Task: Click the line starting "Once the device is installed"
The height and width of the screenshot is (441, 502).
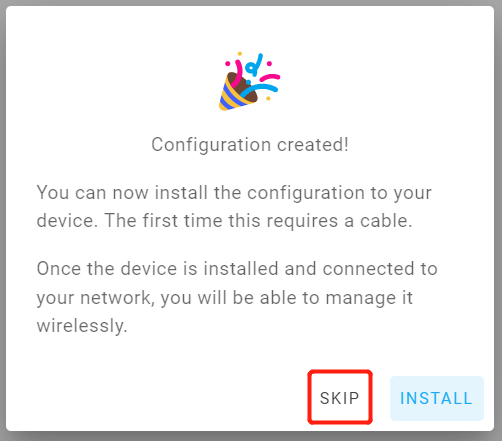Action: point(237,269)
